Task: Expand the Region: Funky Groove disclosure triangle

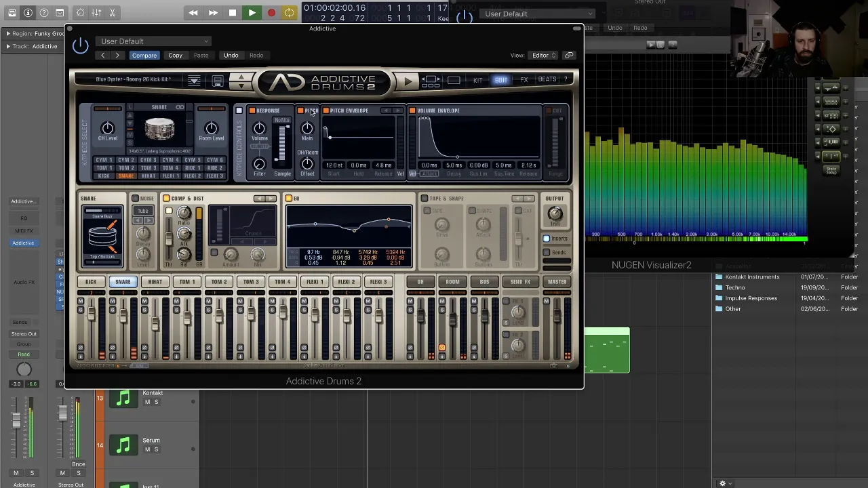Action: click(7, 33)
